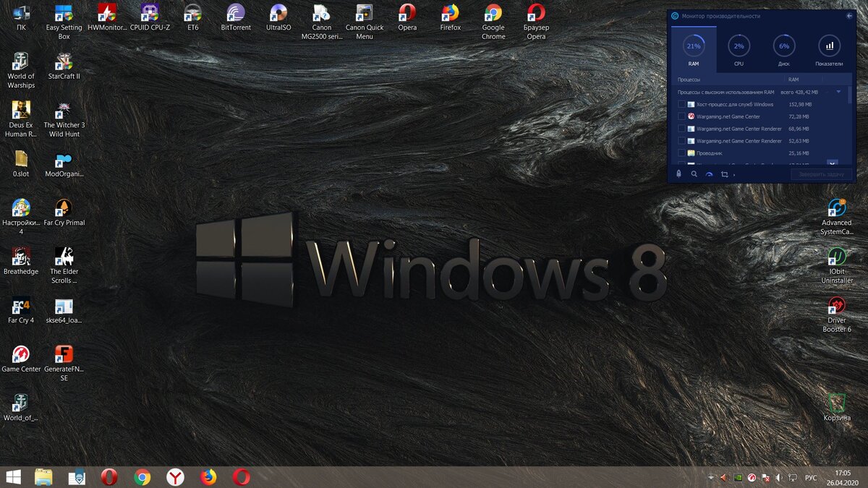Open the network tray icon
Viewport: 868px width, 488px height.
coord(793,477)
